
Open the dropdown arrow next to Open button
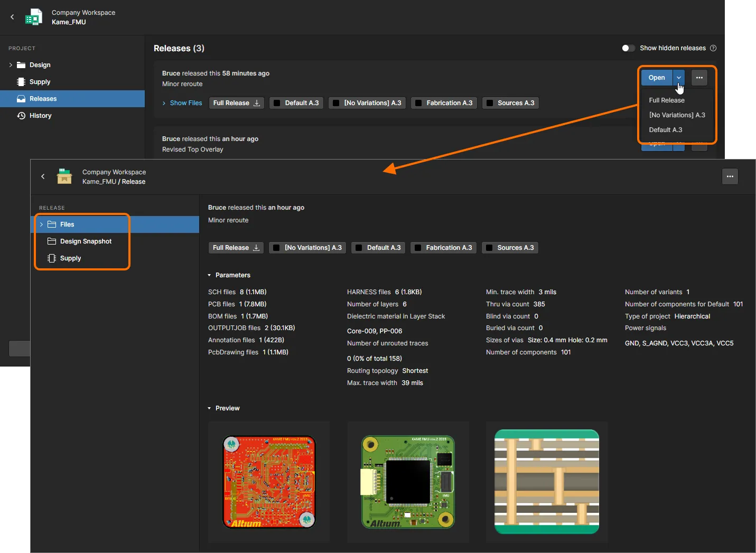click(x=679, y=78)
